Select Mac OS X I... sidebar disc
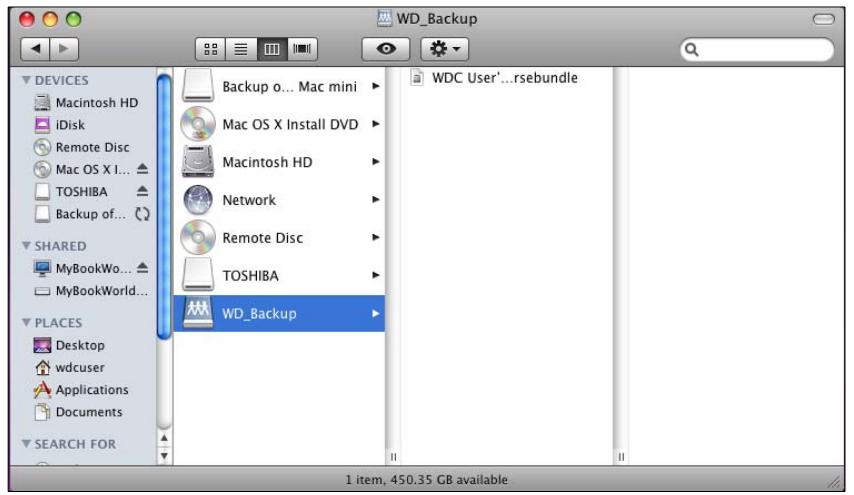854x495 pixels. point(82,169)
